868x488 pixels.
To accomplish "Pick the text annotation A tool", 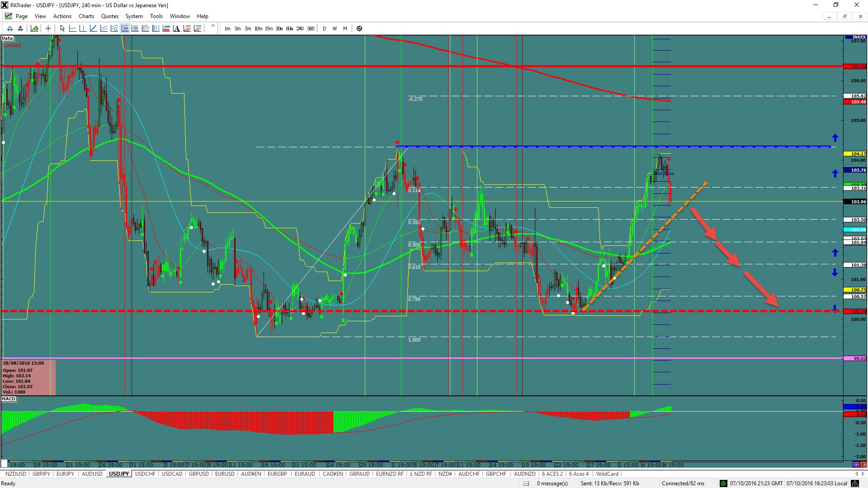I will [177, 28].
